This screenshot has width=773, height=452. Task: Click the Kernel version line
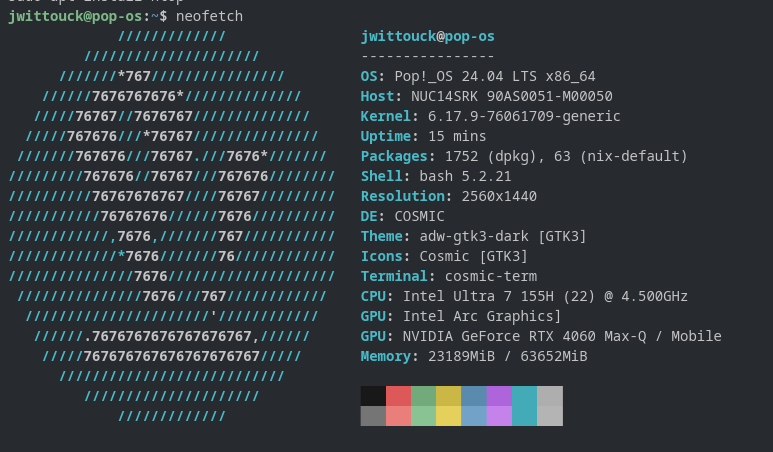(x=490, y=117)
